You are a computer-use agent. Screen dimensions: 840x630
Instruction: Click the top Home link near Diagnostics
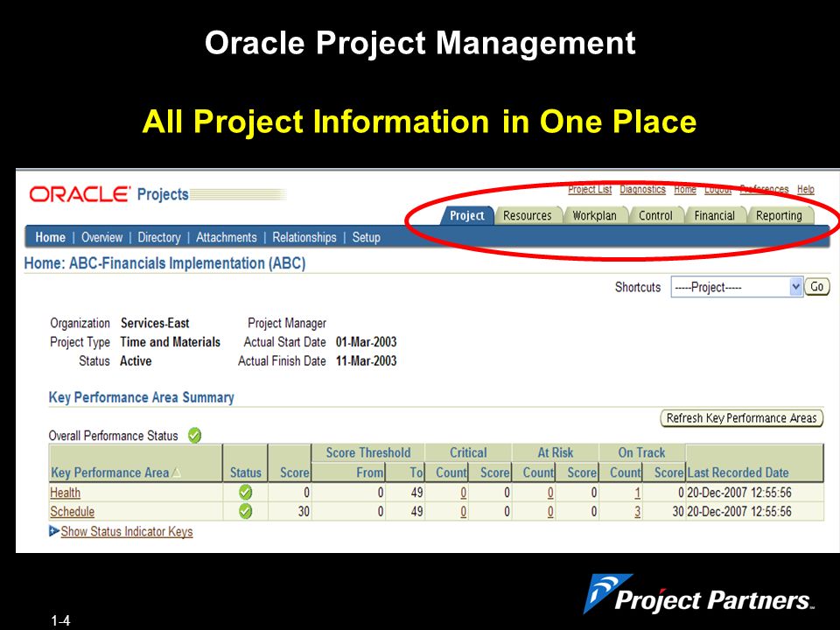tap(685, 189)
